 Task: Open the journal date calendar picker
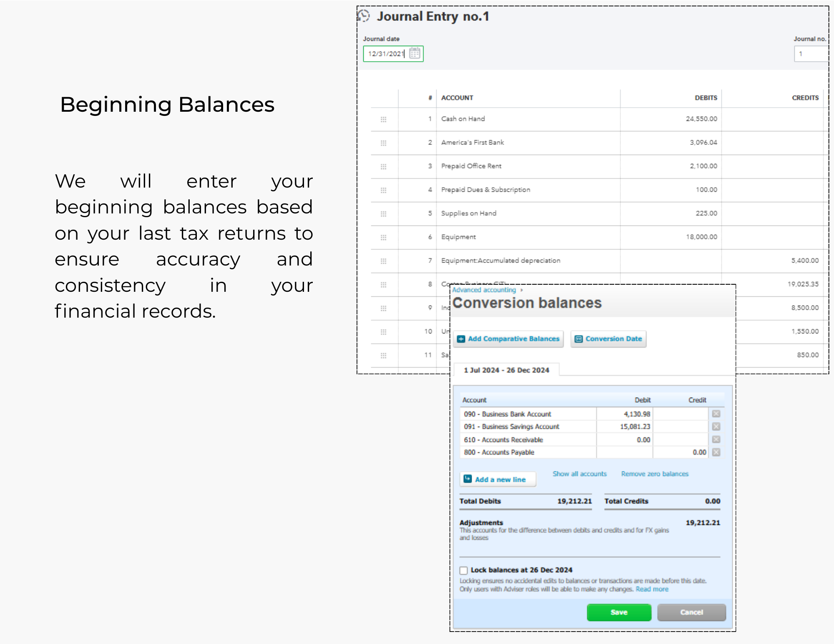(x=414, y=53)
